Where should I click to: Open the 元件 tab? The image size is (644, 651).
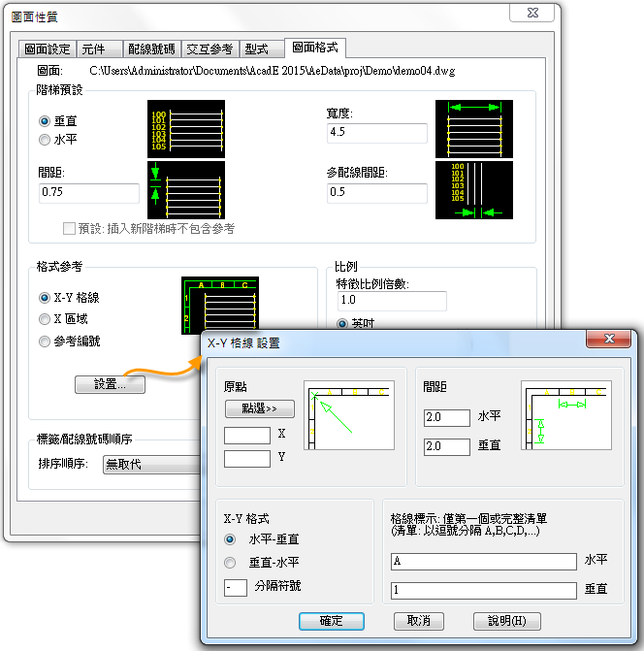click(x=100, y=49)
